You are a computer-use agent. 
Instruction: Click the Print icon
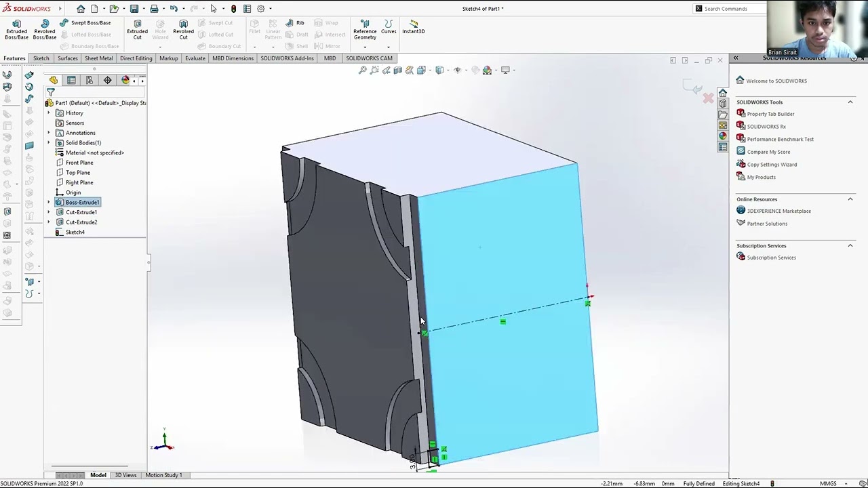click(x=154, y=9)
